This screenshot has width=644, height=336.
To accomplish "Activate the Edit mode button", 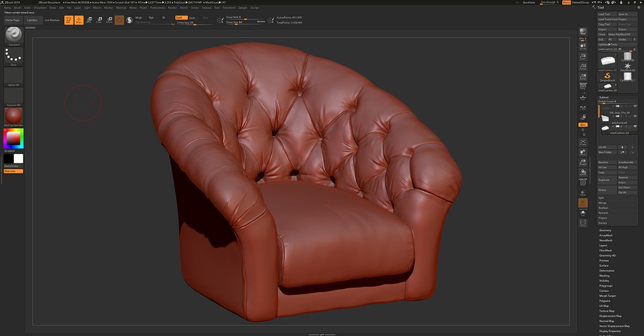I will coord(69,20).
